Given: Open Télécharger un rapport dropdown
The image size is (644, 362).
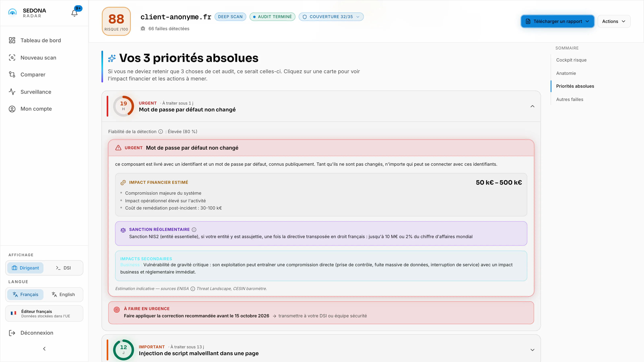Looking at the screenshot, I should click(x=557, y=22).
